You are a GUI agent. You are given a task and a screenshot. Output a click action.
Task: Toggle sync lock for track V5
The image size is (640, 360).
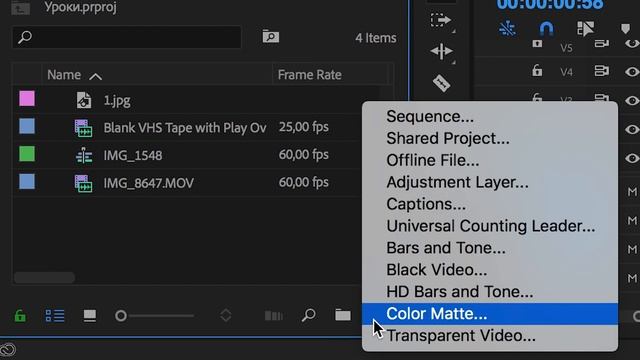(601, 43)
